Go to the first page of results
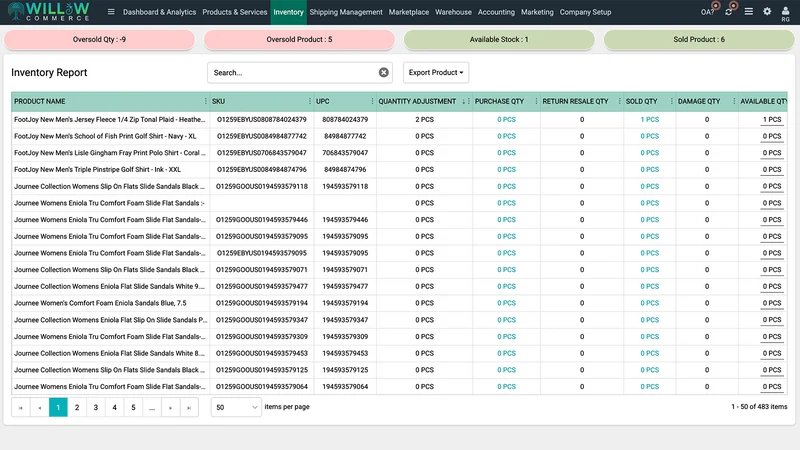 pyautogui.click(x=21, y=407)
